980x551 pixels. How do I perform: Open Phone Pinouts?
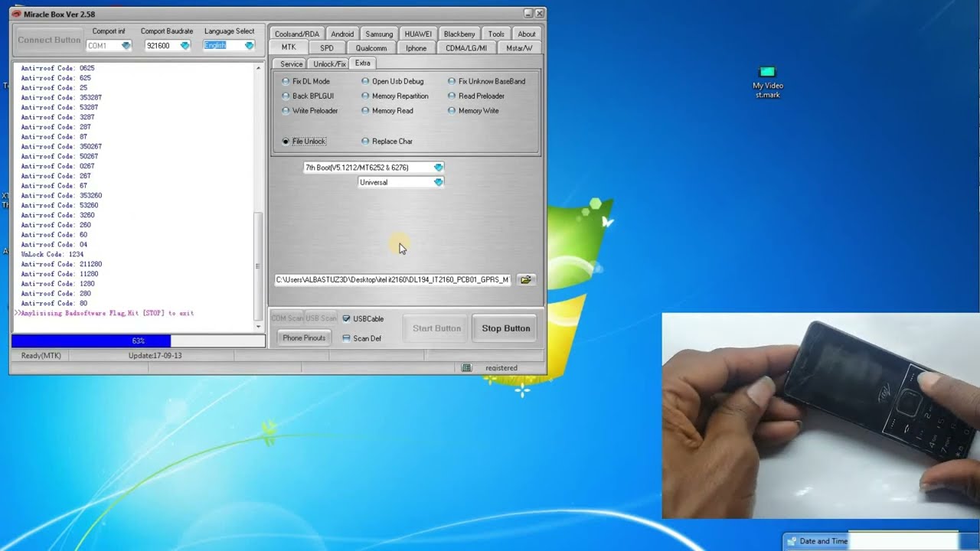304,338
